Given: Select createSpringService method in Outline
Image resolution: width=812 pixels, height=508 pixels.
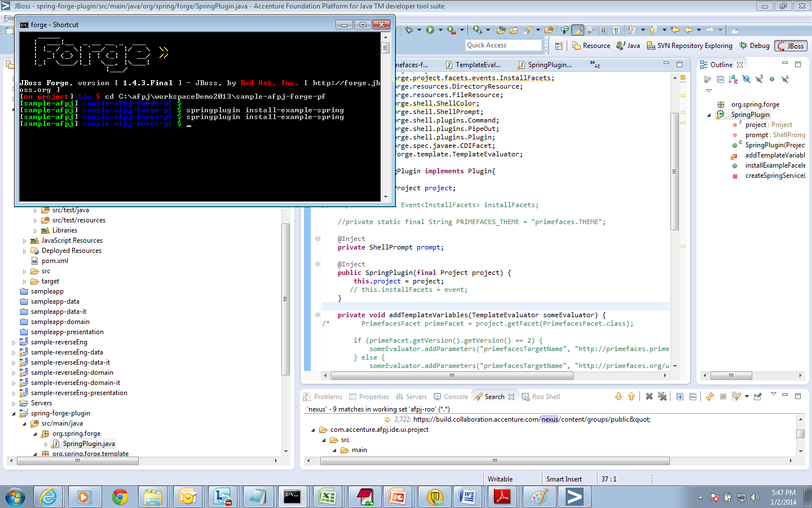Looking at the screenshot, I should click(775, 176).
